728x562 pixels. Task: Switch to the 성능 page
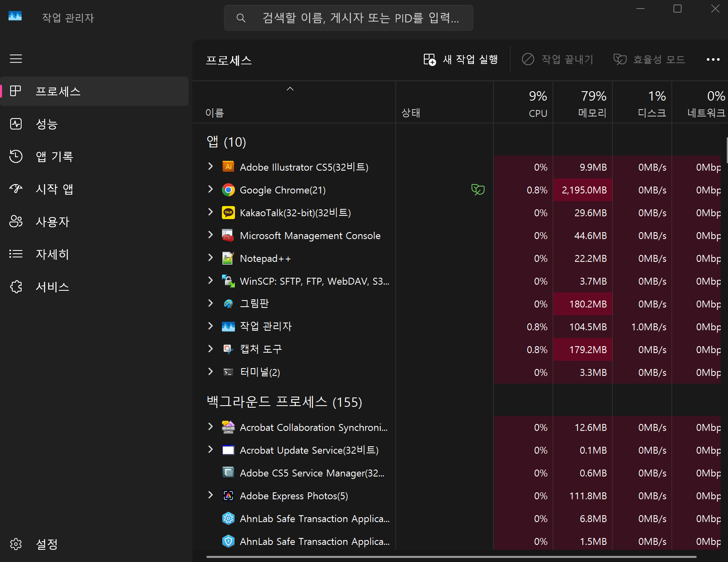tap(94, 124)
